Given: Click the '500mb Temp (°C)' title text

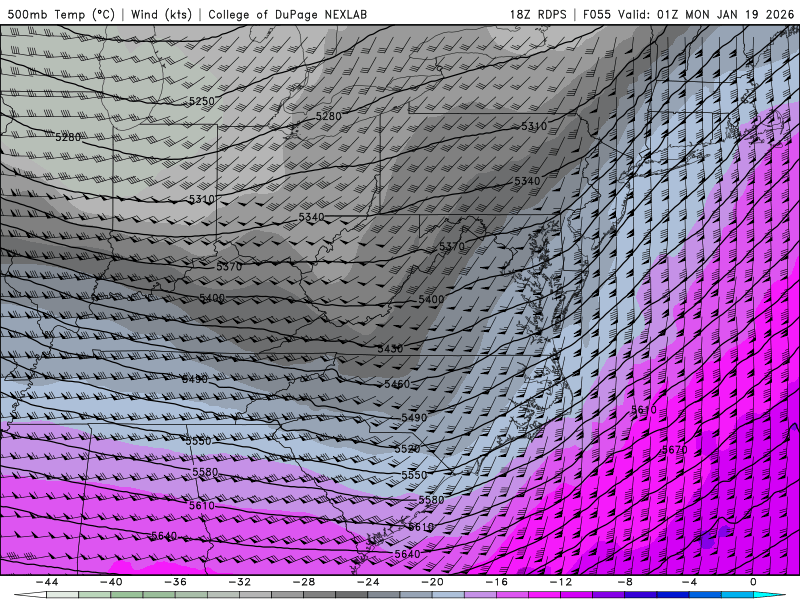Looking at the screenshot, I should click(x=61, y=14).
